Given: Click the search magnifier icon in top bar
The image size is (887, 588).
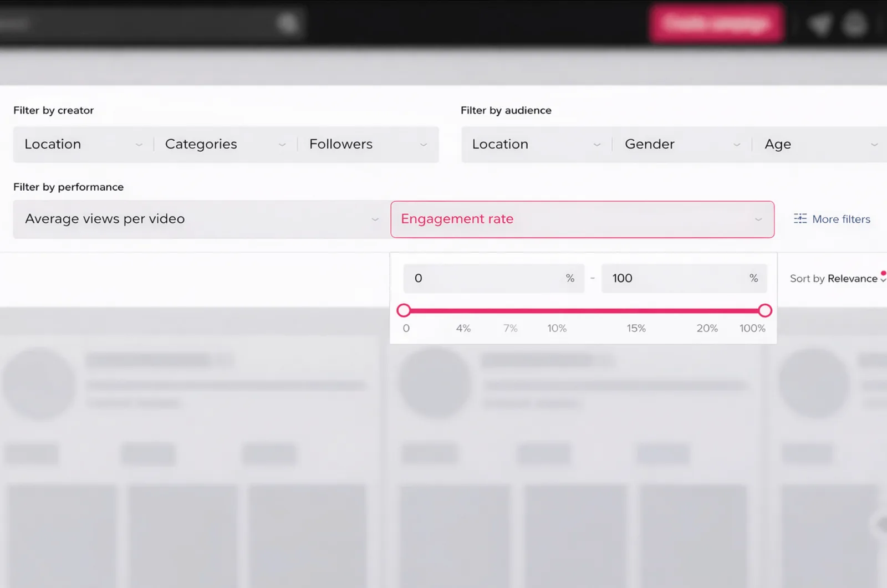Looking at the screenshot, I should pyautogui.click(x=288, y=23).
